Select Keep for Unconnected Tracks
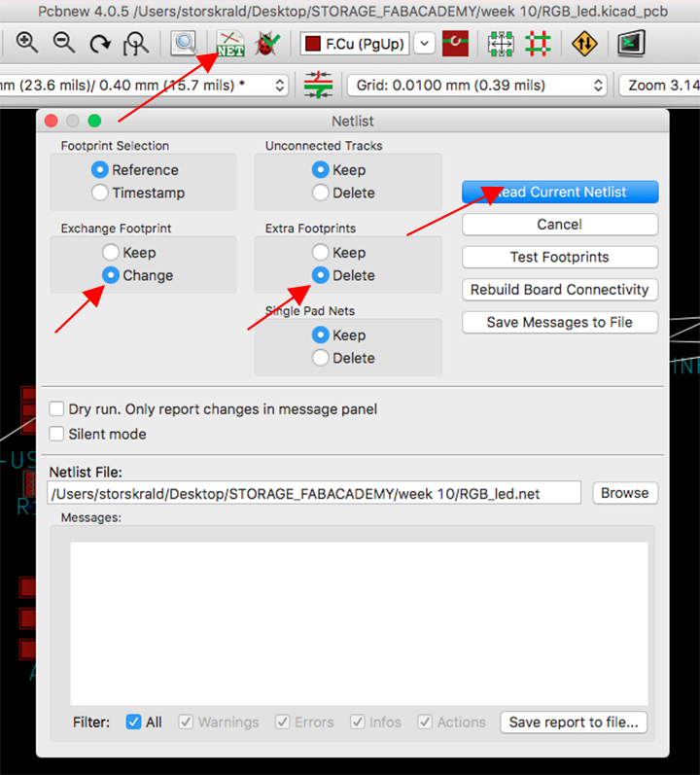 pyautogui.click(x=320, y=170)
